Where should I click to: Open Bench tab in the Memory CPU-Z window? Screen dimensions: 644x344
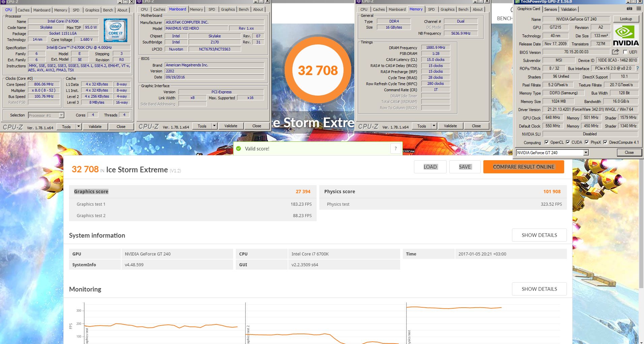coord(463,9)
